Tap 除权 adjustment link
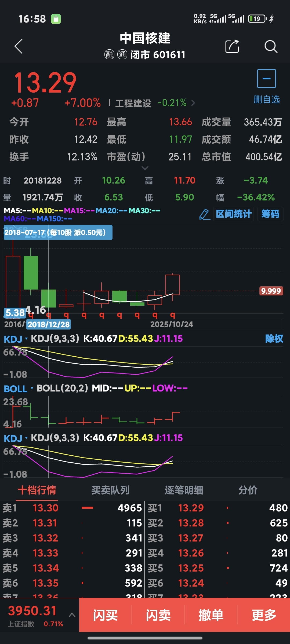Image resolution: width=290 pixels, height=644 pixels. point(274,339)
